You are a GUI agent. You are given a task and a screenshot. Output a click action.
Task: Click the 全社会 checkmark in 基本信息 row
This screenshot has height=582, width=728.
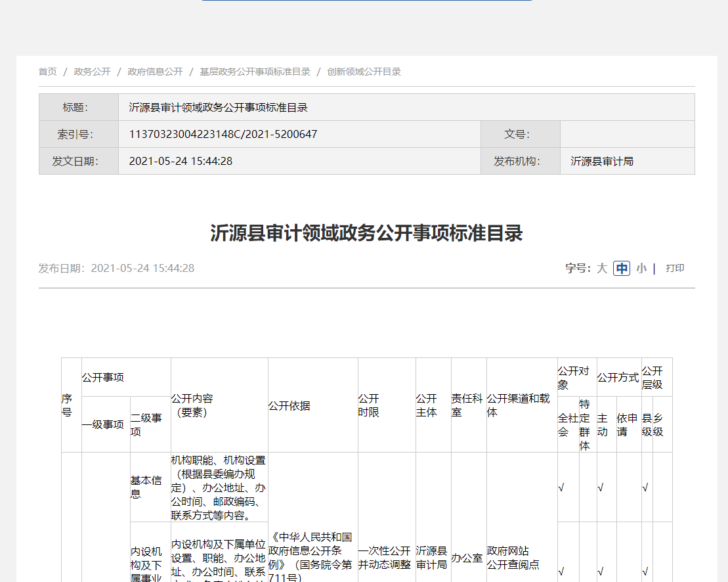pos(561,487)
